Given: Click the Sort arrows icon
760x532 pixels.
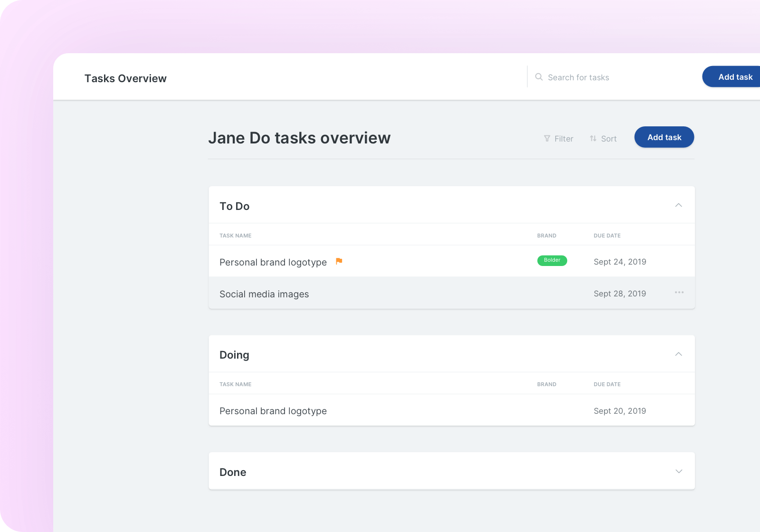Looking at the screenshot, I should (593, 139).
